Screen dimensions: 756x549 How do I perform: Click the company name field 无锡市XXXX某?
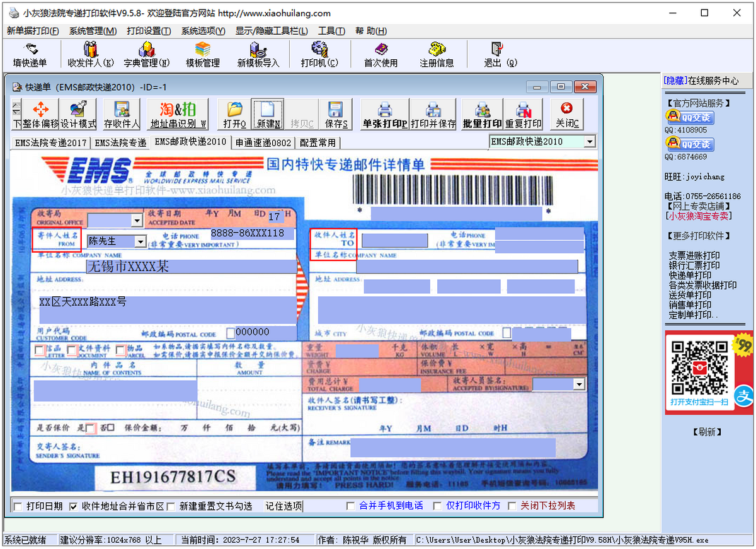coord(191,266)
